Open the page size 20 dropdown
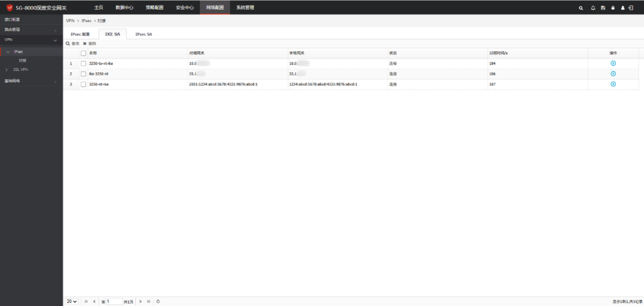644x306 pixels. (72, 301)
